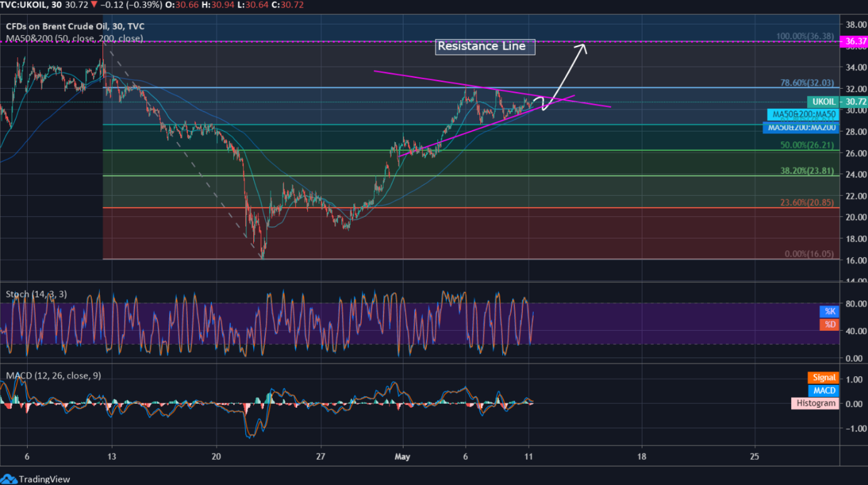Select the white projection arrow head
Image resolution: width=868 pixels, height=485 pixels.
click(583, 47)
